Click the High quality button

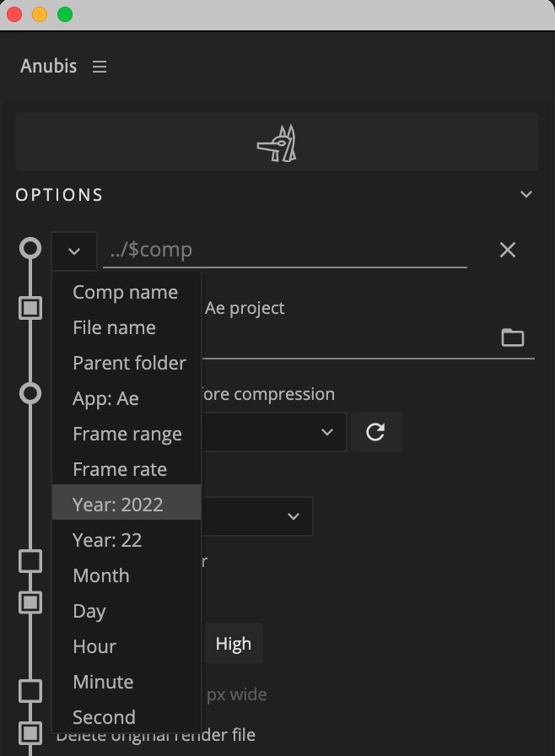233,643
